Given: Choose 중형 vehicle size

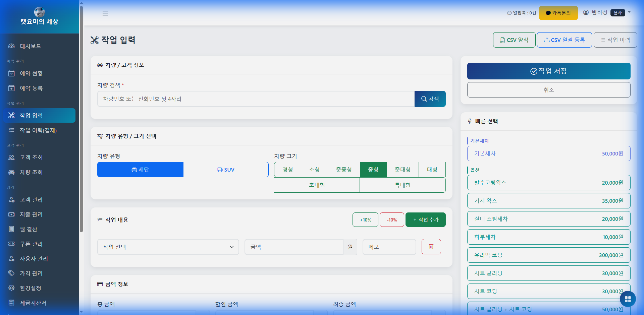Looking at the screenshot, I should click(x=373, y=170).
